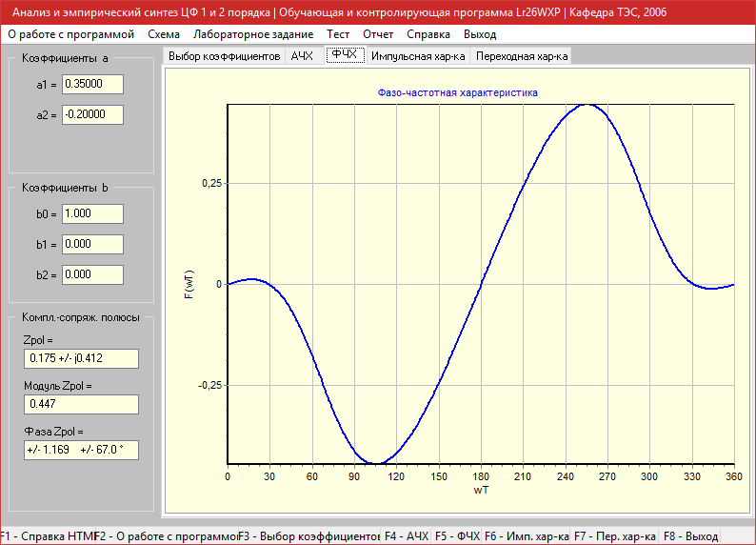The height and width of the screenshot is (545, 756).
Task: Open the 'Лабораторное задание' menu
Action: point(253,34)
